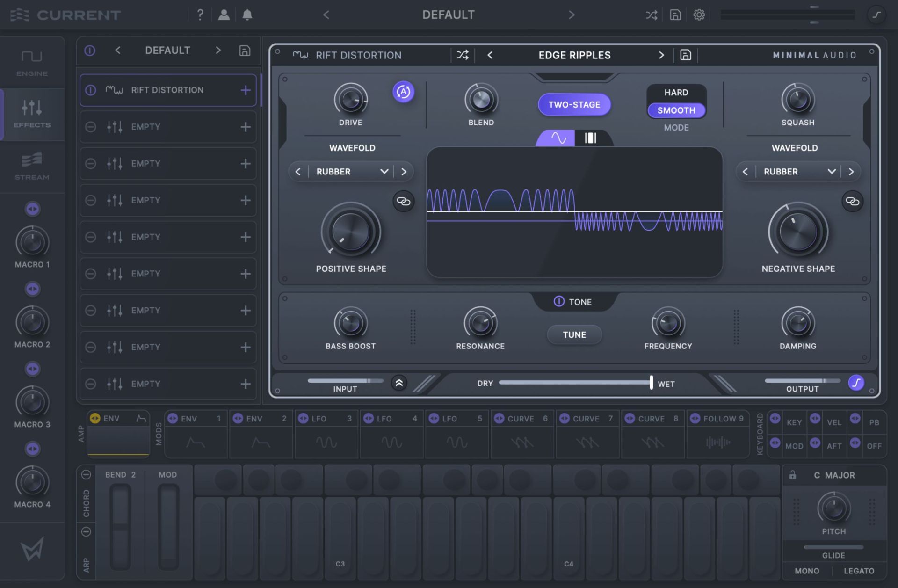
Task: Click the output limiter curve icon
Action: (x=856, y=383)
